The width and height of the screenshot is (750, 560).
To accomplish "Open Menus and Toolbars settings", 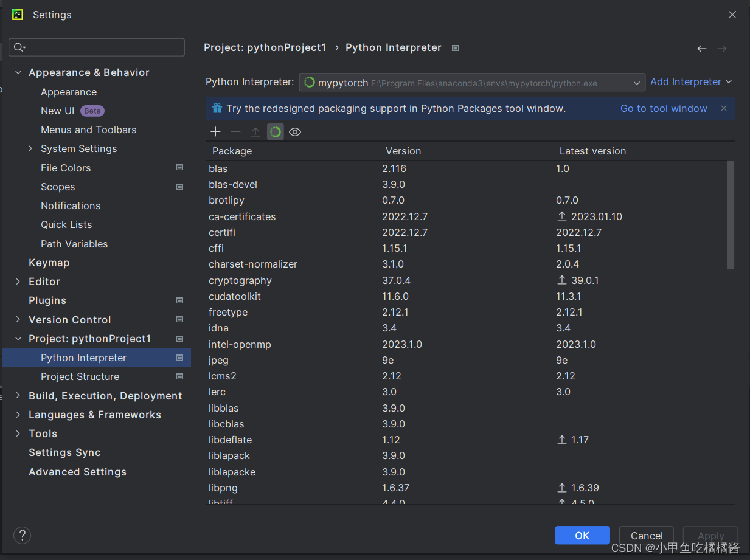I will click(89, 130).
